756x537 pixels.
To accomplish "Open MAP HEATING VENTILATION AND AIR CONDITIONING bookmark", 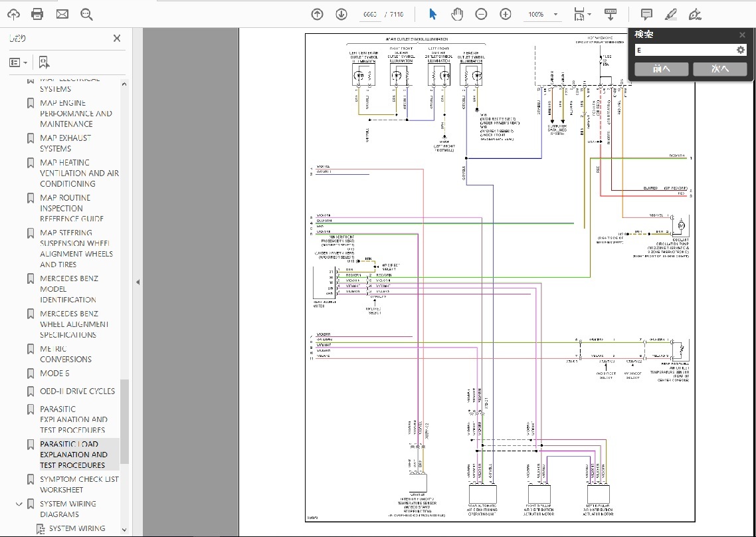I will point(79,173).
